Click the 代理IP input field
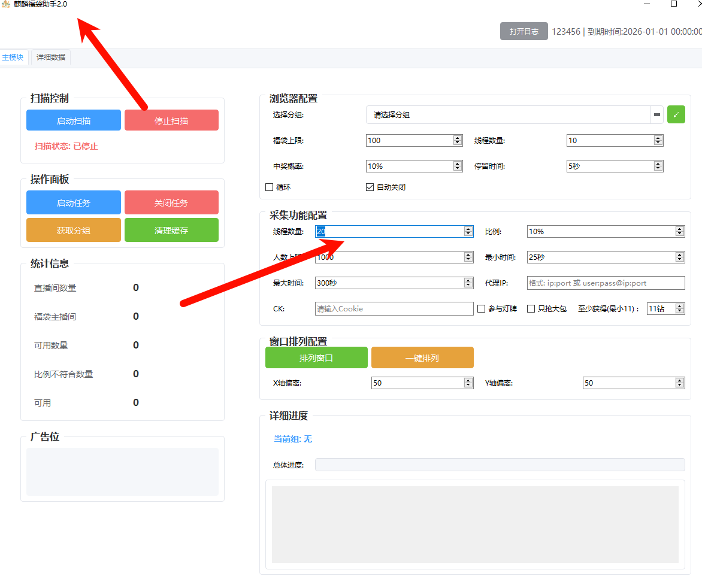The width and height of the screenshot is (702, 588). [605, 283]
